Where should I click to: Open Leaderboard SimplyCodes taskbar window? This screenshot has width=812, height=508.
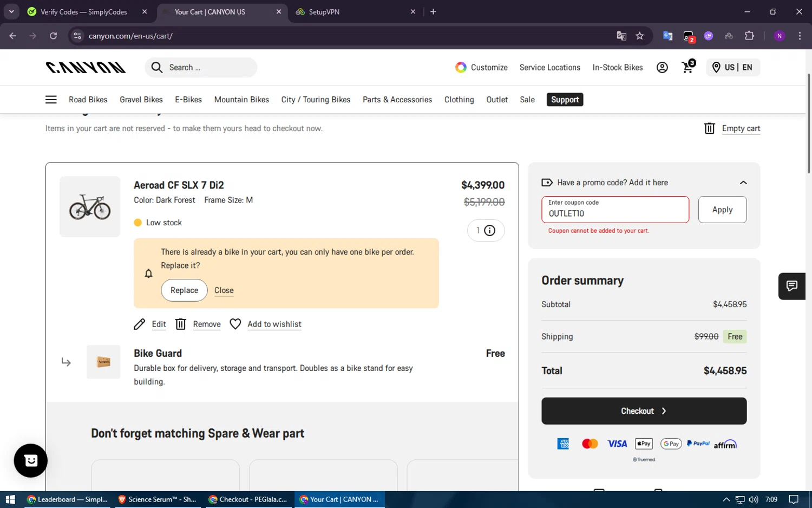67,499
